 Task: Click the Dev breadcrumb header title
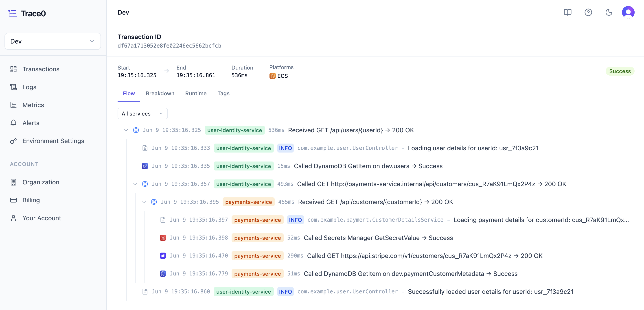coord(123,13)
